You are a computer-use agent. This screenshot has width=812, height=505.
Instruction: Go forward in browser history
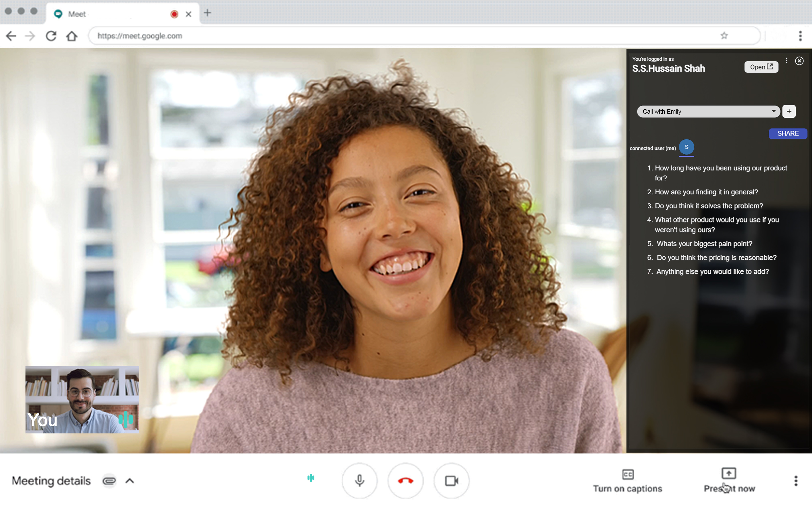coord(30,36)
